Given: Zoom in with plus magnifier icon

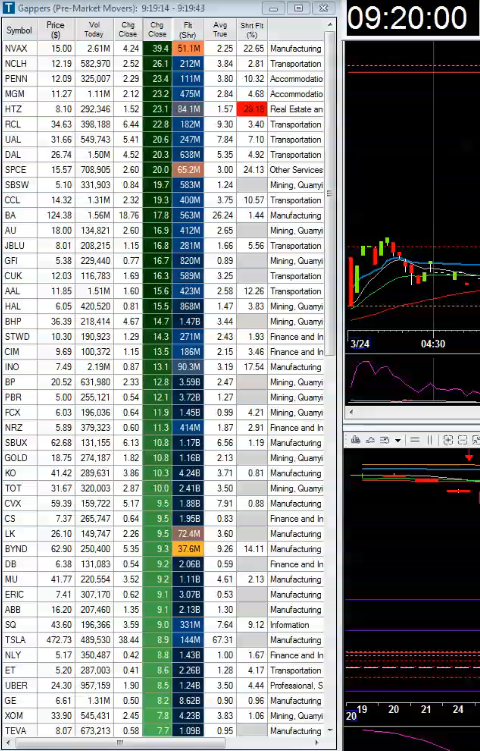Looking at the screenshot, I should pos(448,440).
